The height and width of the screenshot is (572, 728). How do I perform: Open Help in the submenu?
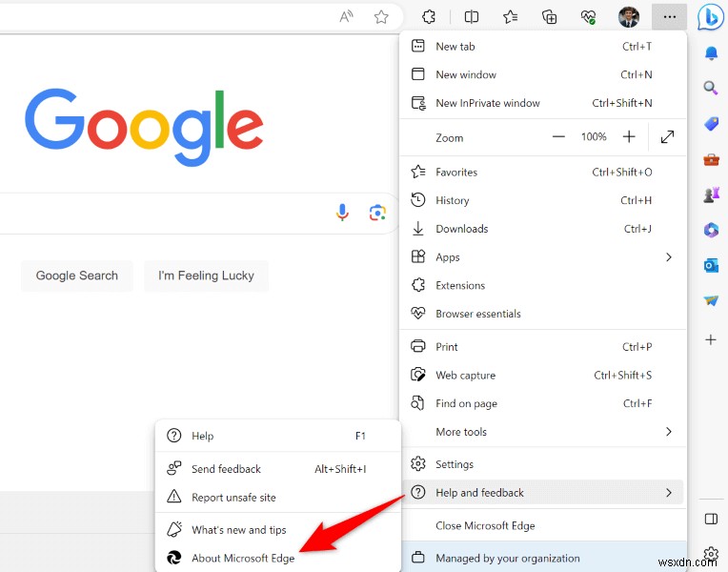pyautogui.click(x=277, y=436)
